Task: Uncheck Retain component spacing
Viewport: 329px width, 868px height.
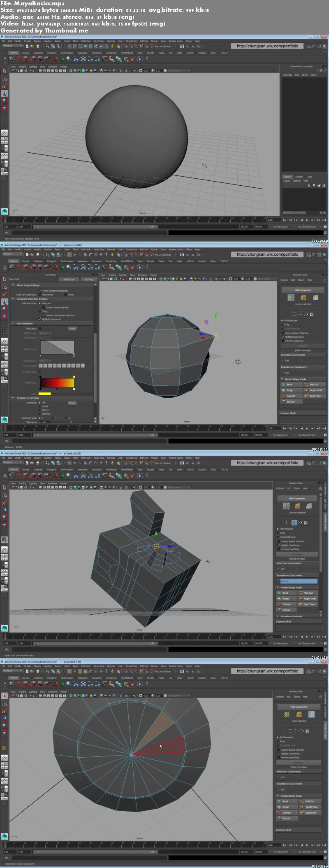Action: click(40, 291)
